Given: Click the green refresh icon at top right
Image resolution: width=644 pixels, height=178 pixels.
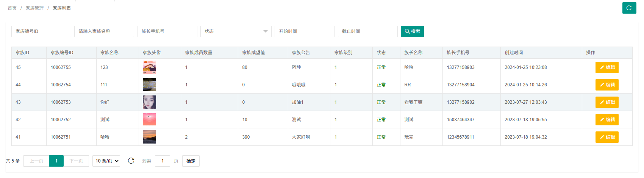Looking at the screenshot, I should [629, 8].
